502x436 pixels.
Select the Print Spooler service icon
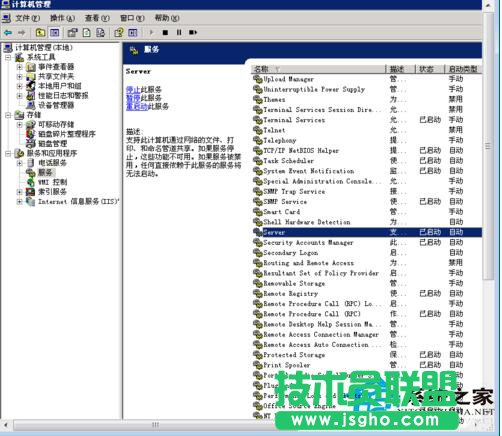(257, 365)
